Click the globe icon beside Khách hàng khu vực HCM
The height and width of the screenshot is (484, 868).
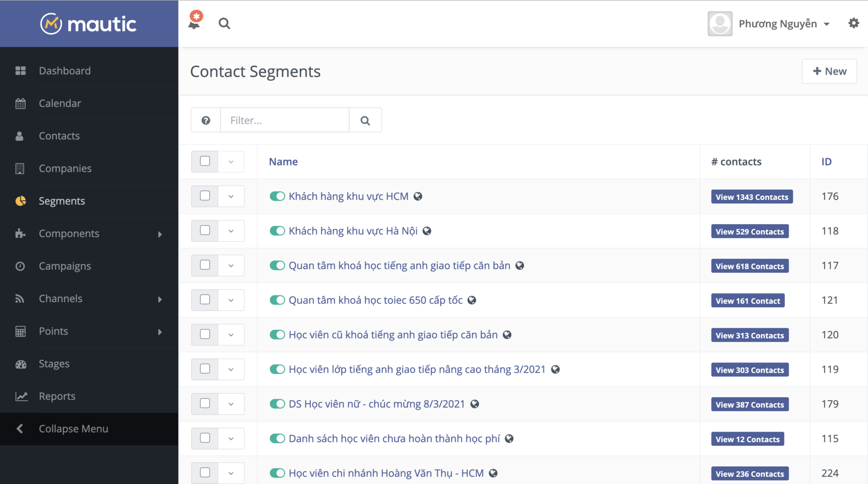418,196
